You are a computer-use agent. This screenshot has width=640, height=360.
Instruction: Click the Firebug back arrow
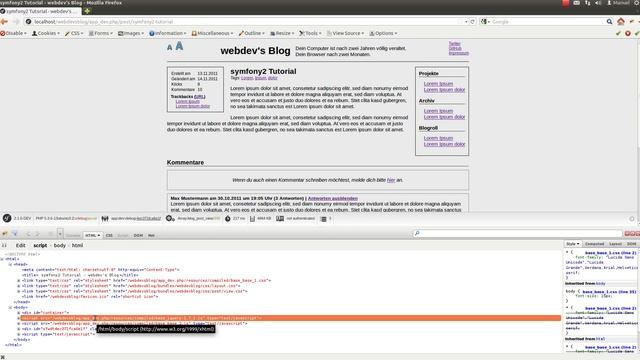click(28, 234)
